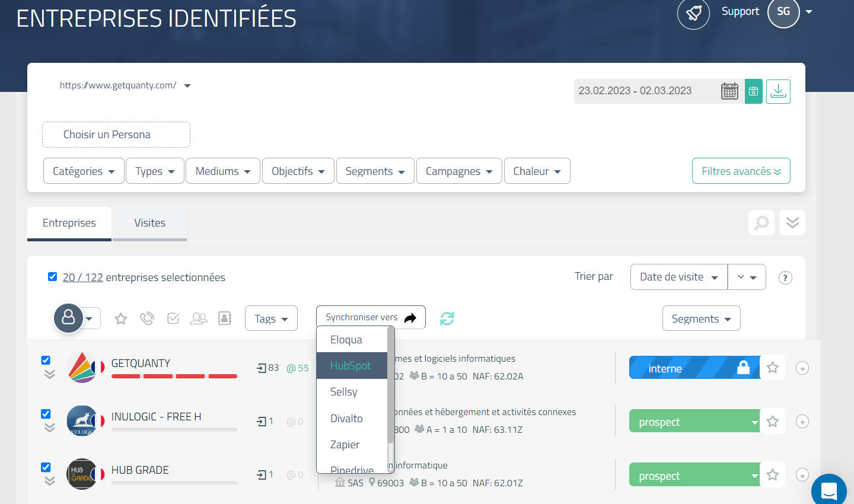854x504 pixels.
Task: Star the GETQUANTY company
Action: coord(772,368)
